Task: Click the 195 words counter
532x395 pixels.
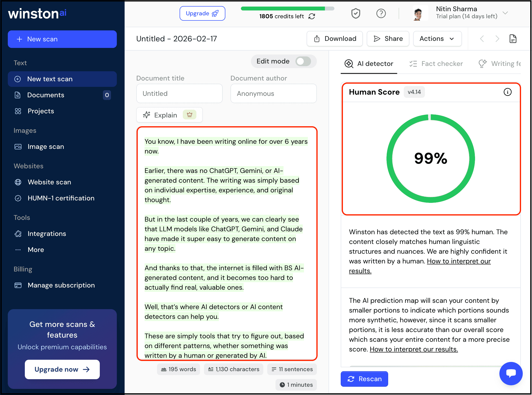Action: click(x=178, y=369)
